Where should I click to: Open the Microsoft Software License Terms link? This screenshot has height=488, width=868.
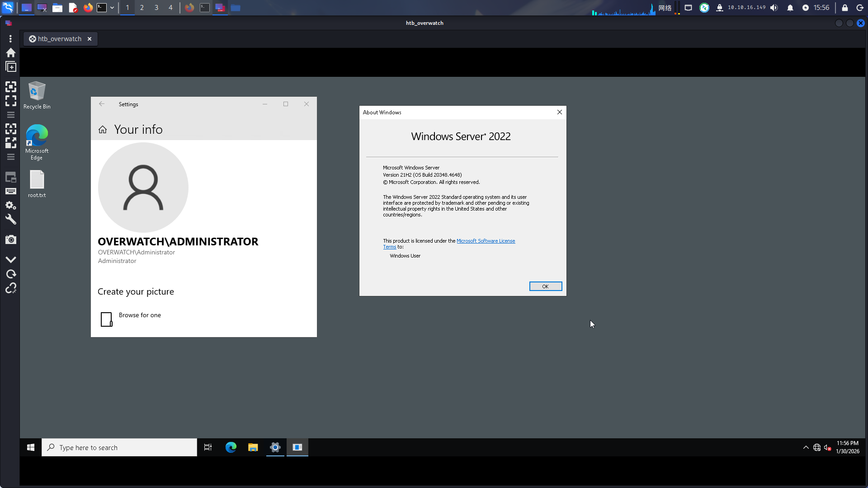click(486, 241)
